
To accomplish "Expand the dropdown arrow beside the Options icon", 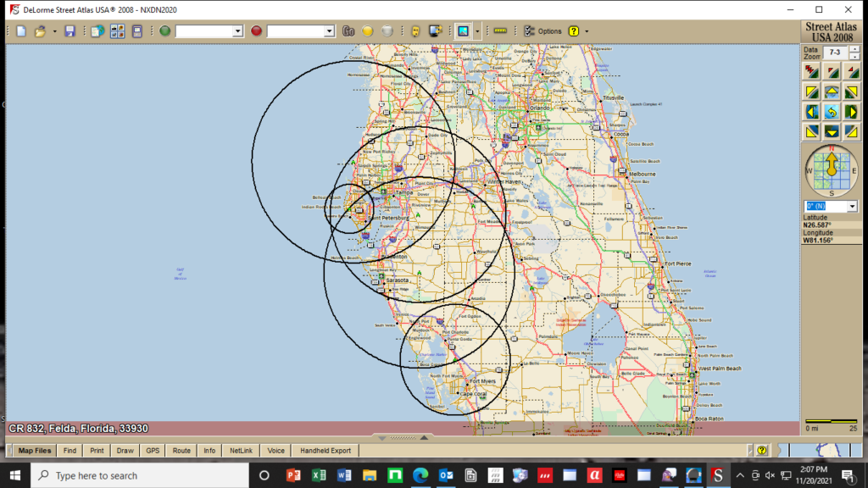I will click(587, 31).
